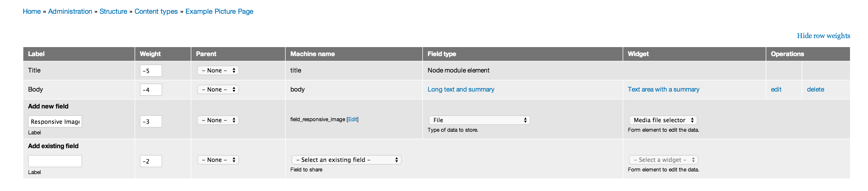Viewport: 868px width, 191px height.
Task: Click the Title weight input field
Action: point(150,71)
